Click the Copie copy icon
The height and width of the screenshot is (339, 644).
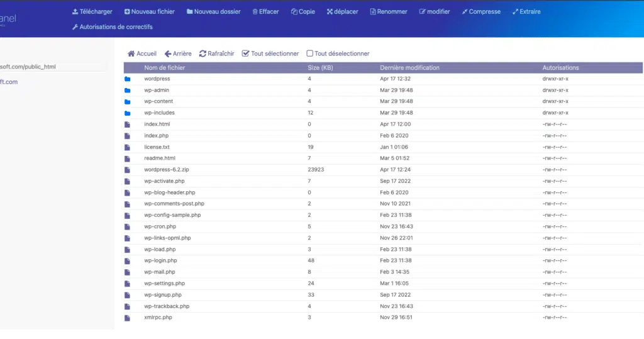pyautogui.click(x=294, y=11)
